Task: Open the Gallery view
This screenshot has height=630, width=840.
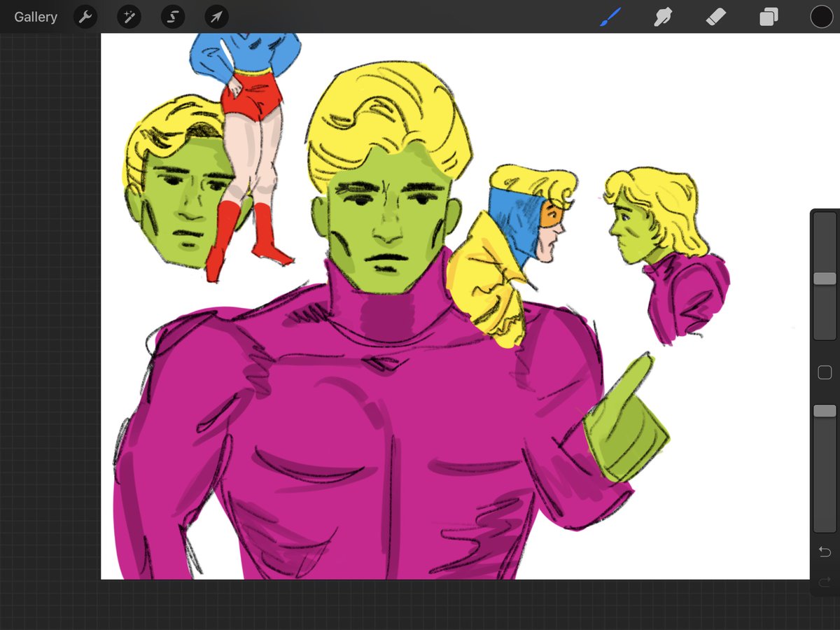Action: [x=36, y=17]
